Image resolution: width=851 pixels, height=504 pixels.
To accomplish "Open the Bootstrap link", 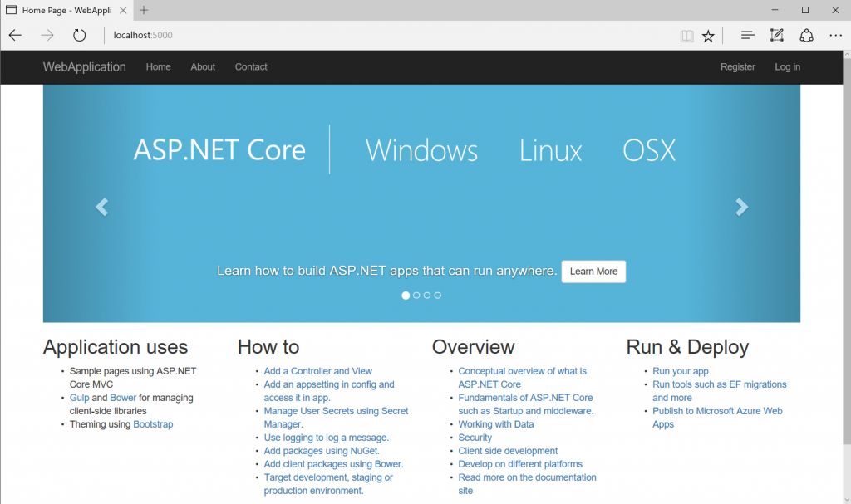I will (x=153, y=424).
